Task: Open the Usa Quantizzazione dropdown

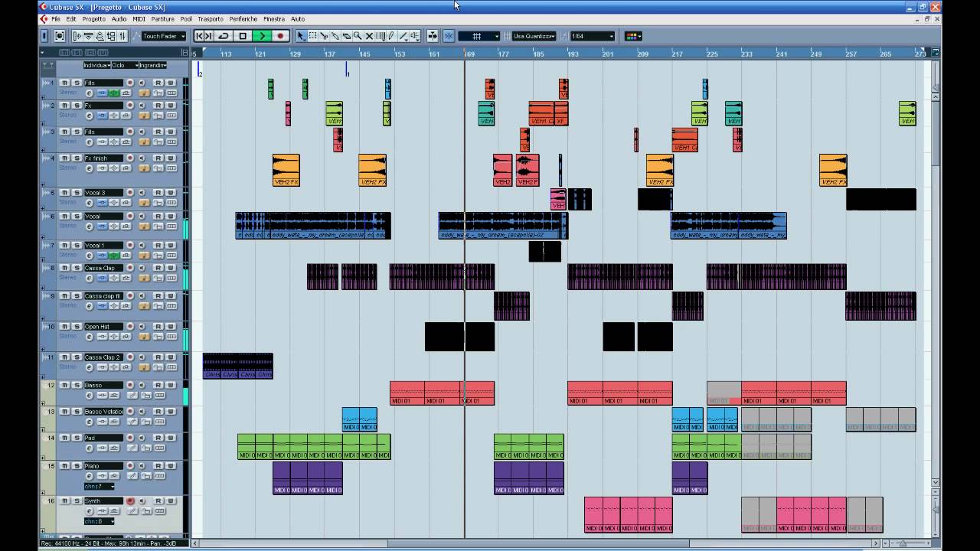Action: click(x=534, y=36)
